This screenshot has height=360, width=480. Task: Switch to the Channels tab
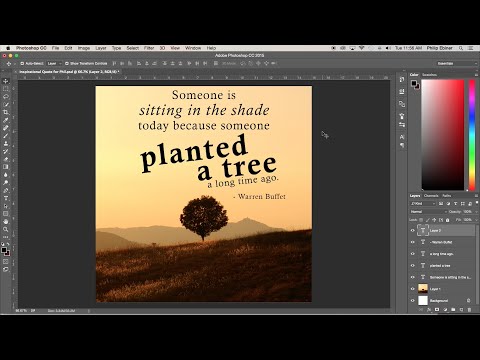click(x=431, y=196)
